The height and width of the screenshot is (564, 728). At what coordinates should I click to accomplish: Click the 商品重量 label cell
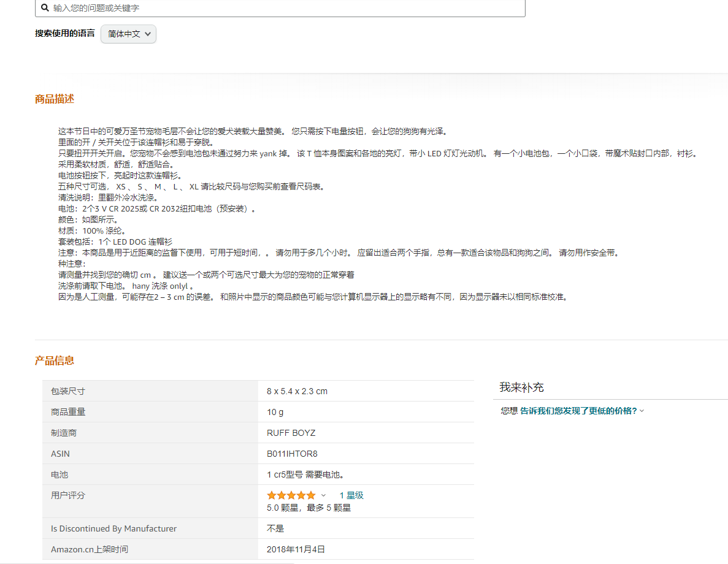pyautogui.click(x=150, y=412)
